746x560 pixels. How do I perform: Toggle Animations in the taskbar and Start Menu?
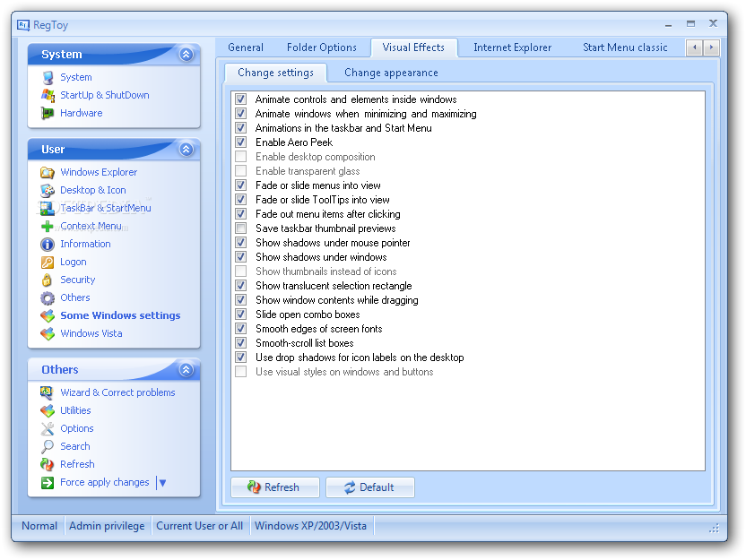click(x=241, y=128)
